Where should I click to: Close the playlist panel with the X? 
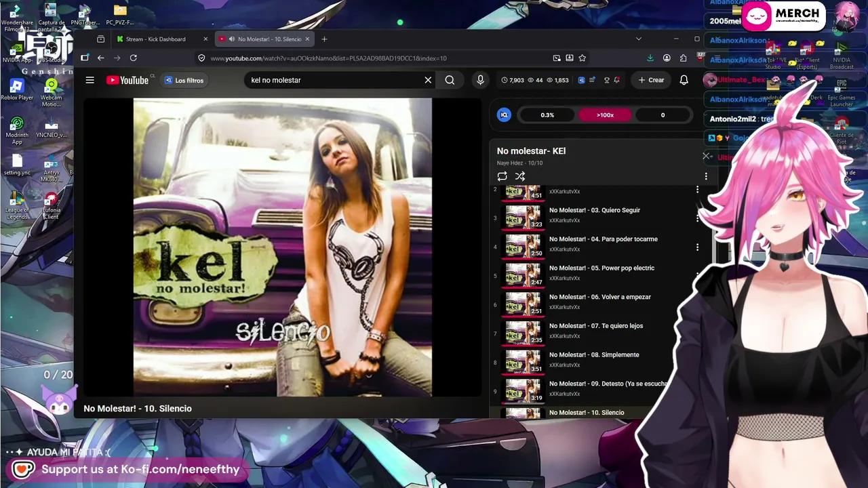point(706,157)
